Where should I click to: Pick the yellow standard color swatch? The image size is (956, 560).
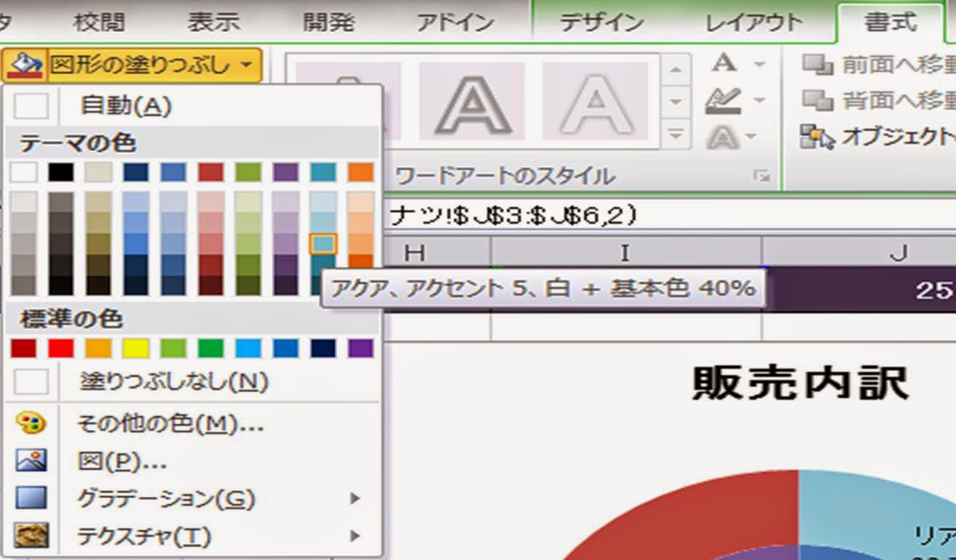point(136,349)
